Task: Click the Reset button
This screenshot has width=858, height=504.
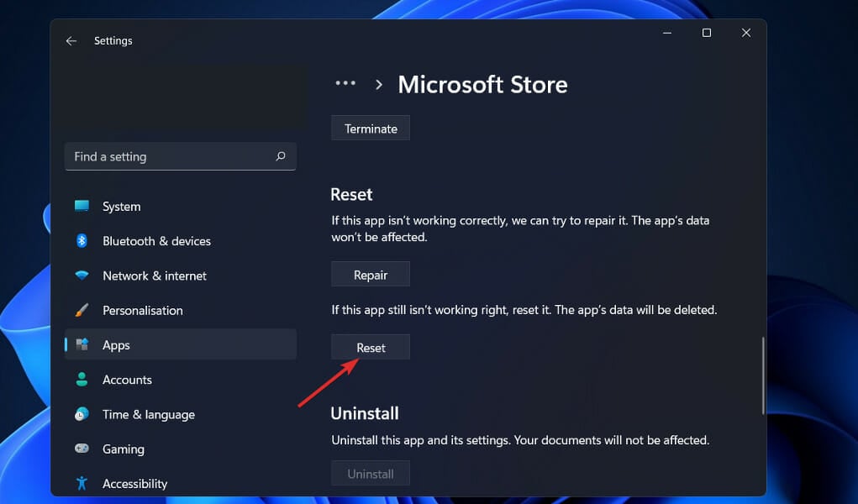Action: click(371, 348)
